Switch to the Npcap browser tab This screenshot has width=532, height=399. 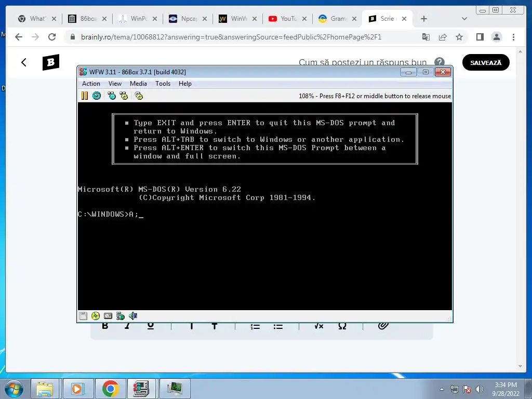point(188,19)
